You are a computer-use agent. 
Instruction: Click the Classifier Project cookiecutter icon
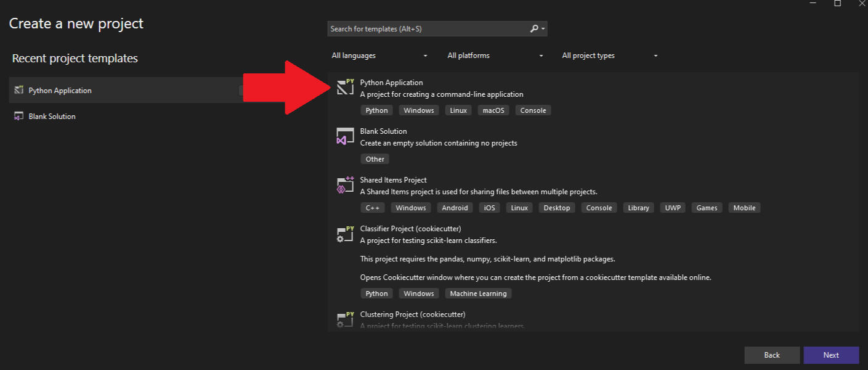(345, 234)
